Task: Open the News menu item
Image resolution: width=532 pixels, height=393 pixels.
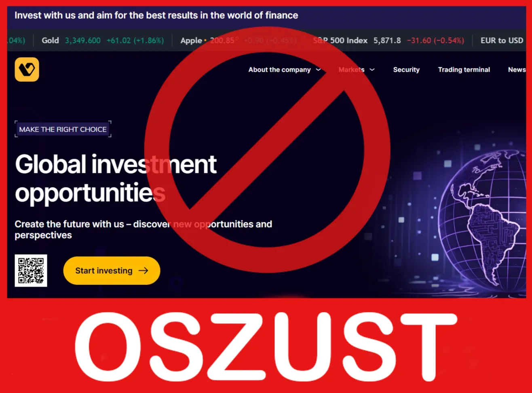Action: pos(517,70)
